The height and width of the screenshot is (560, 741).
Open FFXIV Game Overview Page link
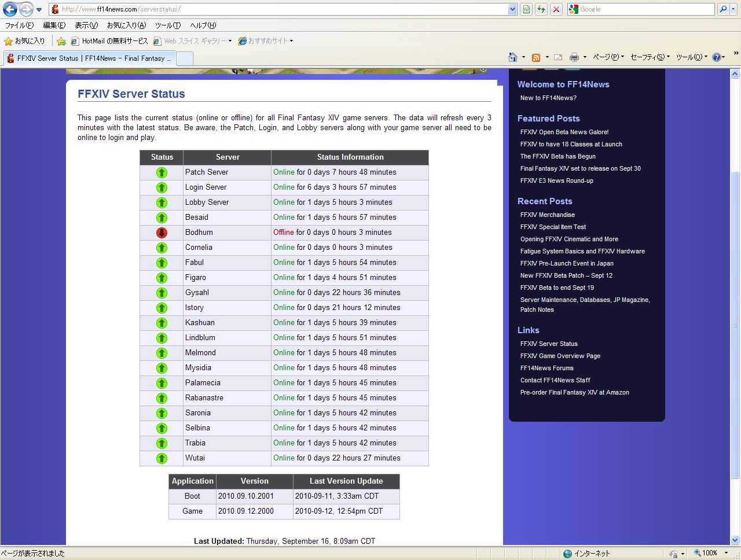(560, 356)
